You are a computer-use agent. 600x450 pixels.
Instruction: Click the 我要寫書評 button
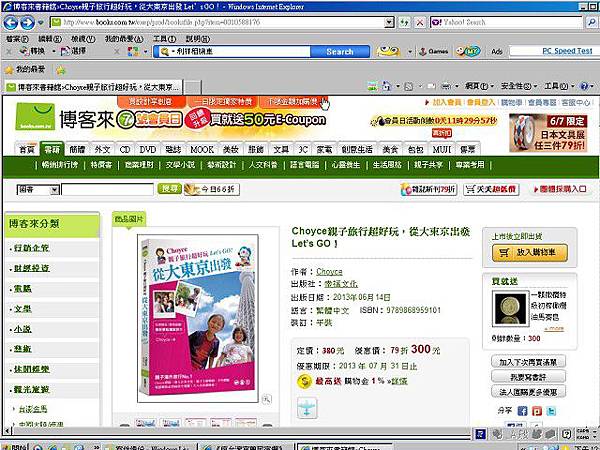[528, 377]
